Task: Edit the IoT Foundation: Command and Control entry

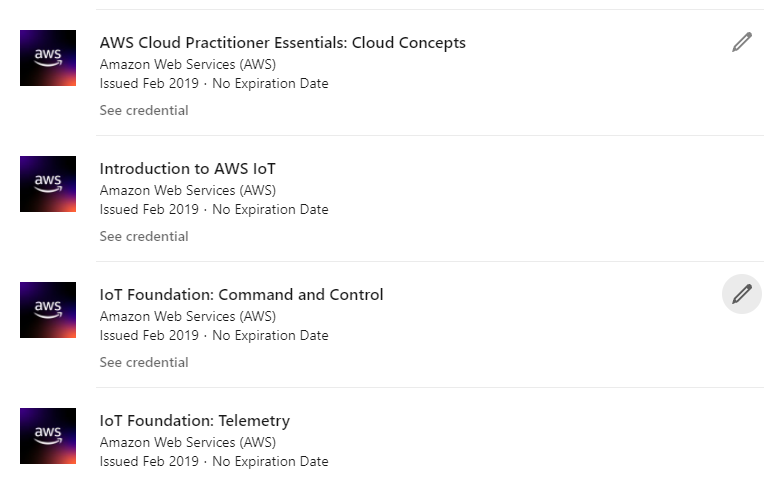Action: (x=742, y=294)
